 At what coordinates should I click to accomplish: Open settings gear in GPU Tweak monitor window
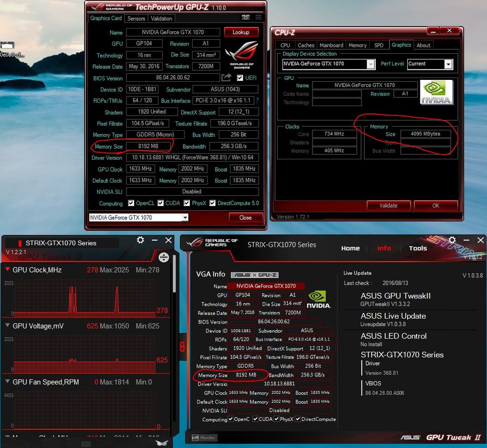pos(140,240)
